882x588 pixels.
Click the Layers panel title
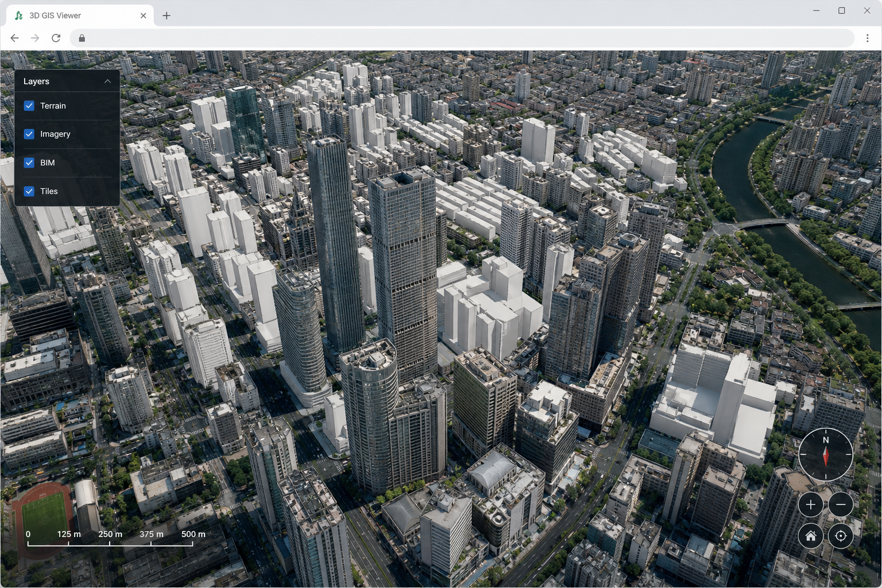click(36, 82)
